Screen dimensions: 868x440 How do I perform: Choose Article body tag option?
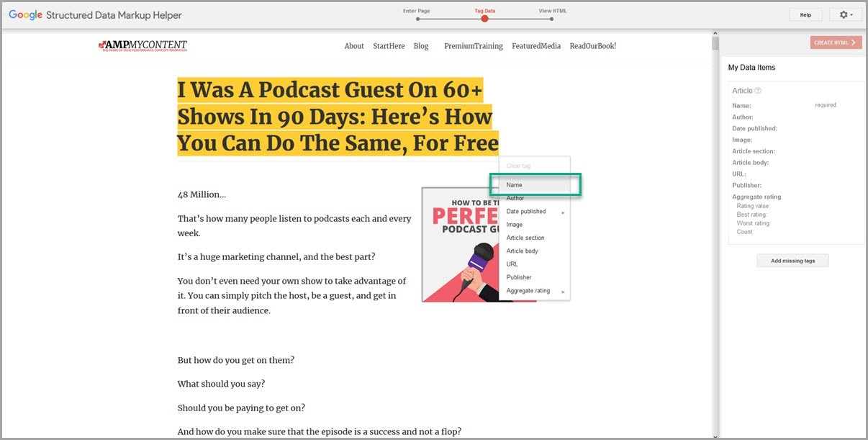coord(522,251)
